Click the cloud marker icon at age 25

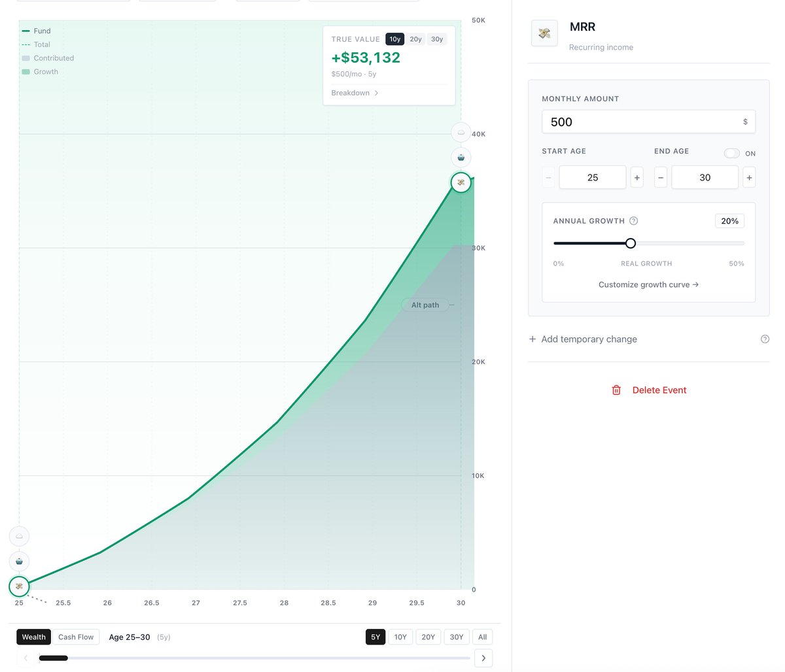coord(19,536)
